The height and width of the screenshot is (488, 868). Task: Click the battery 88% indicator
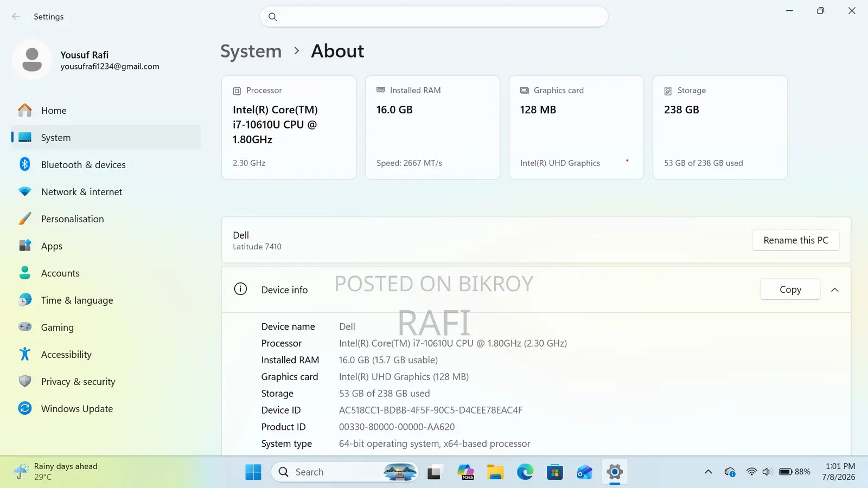795,472
